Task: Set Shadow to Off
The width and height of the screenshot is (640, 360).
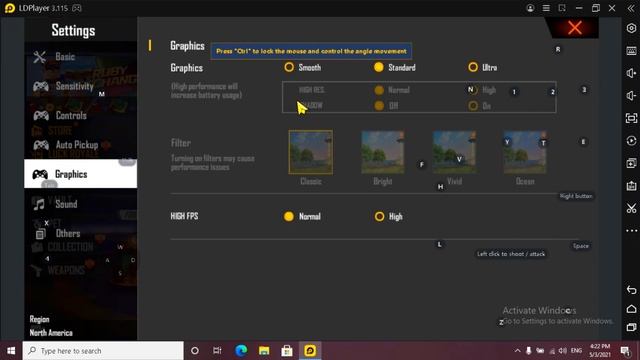Action: [x=379, y=106]
